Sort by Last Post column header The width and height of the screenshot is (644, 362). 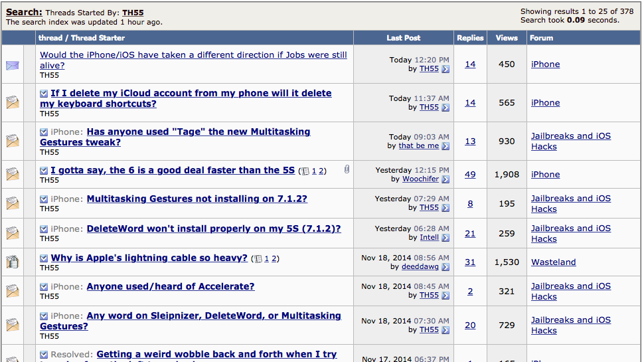pos(403,38)
